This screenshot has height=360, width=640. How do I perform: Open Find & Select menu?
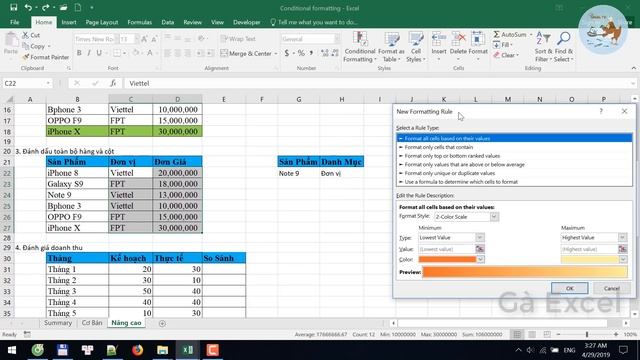(x=564, y=47)
